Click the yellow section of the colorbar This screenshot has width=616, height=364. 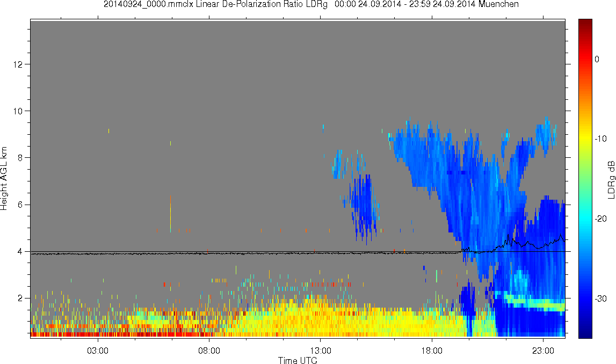click(585, 137)
